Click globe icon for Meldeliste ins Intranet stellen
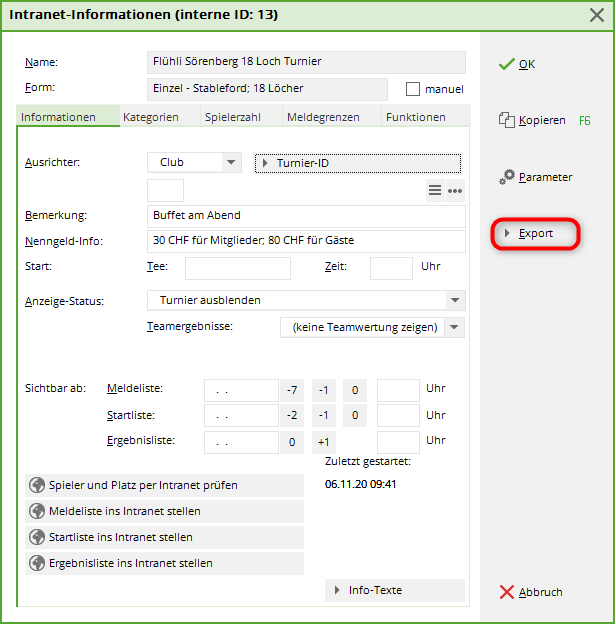The height and width of the screenshot is (624, 615). (37, 511)
